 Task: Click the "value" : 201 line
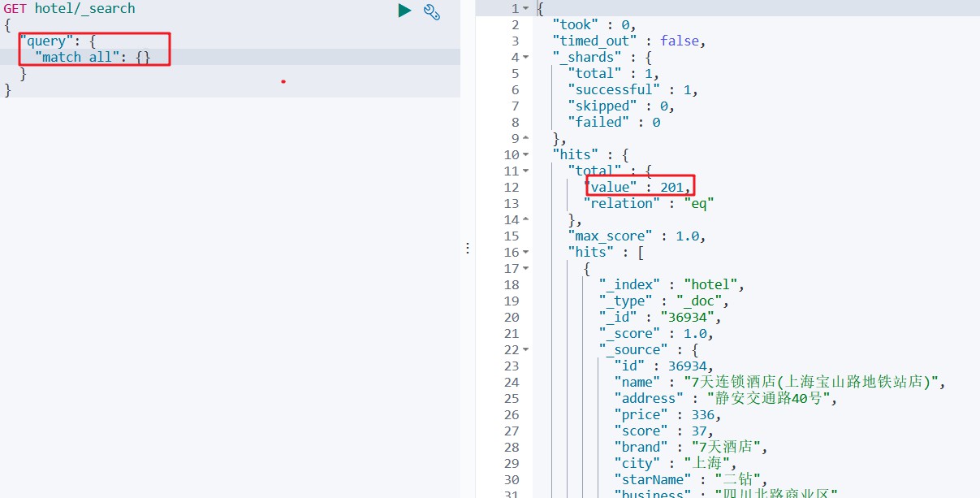637,187
